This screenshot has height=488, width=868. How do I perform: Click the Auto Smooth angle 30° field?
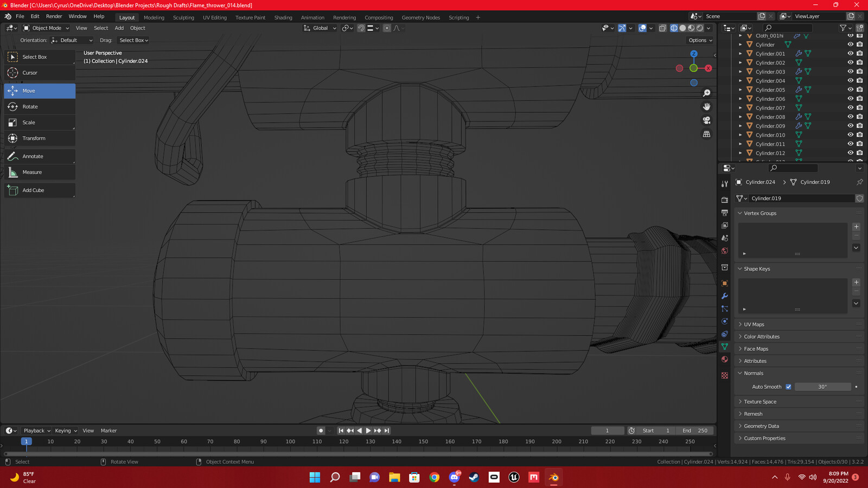tap(822, 387)
